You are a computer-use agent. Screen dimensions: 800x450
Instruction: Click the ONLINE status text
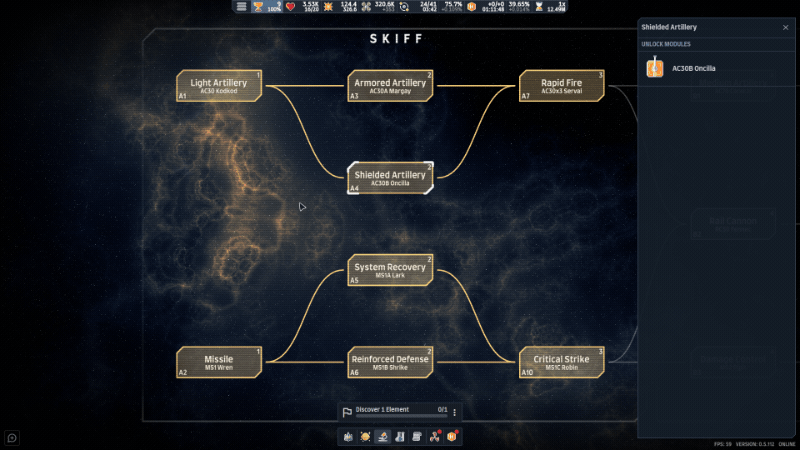pyautogui.click(x=787, y=444)
